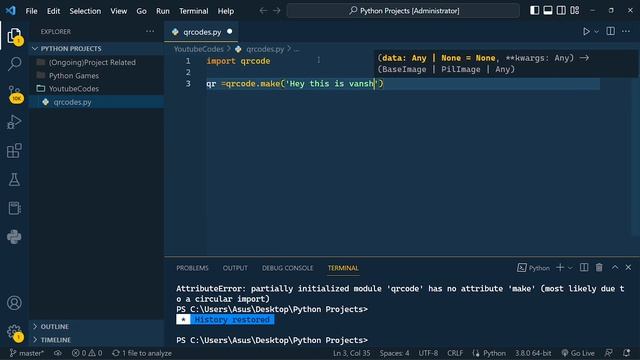Screen dimensions: 640x360
Task: Open the Testing flask icon
Action: (x=14, y=179)
